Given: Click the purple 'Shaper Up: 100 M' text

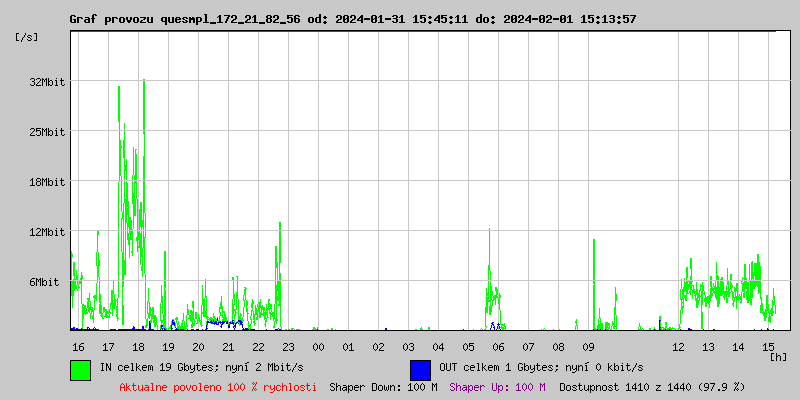Looking at the screenshot, I should 497,387.
